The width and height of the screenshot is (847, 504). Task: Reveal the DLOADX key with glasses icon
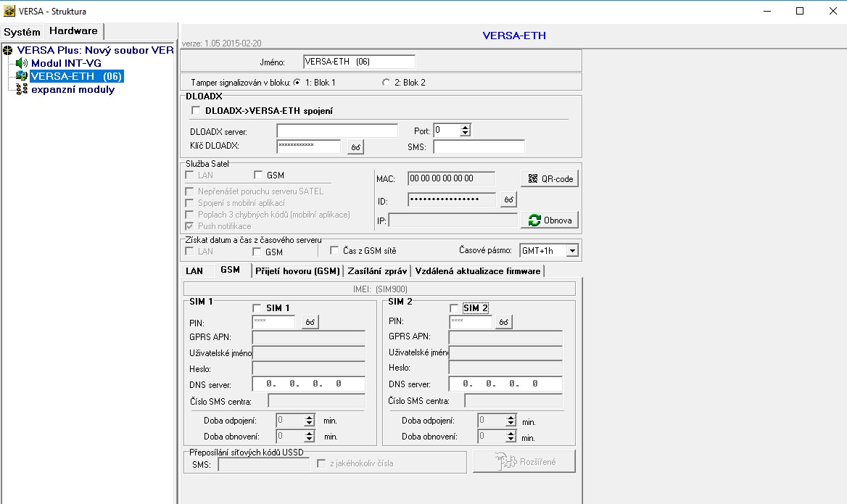(x=355, y=147)
